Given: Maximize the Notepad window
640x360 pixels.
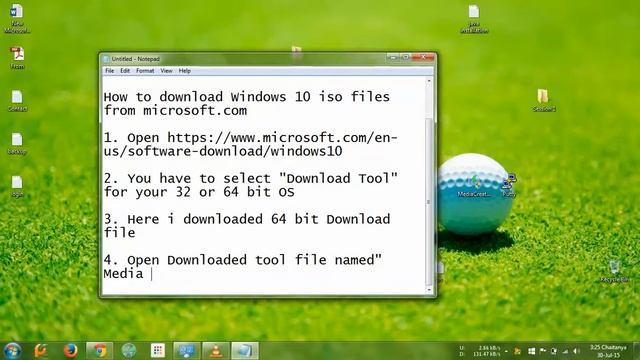Looking at the screenshot, I should point(405,58).
